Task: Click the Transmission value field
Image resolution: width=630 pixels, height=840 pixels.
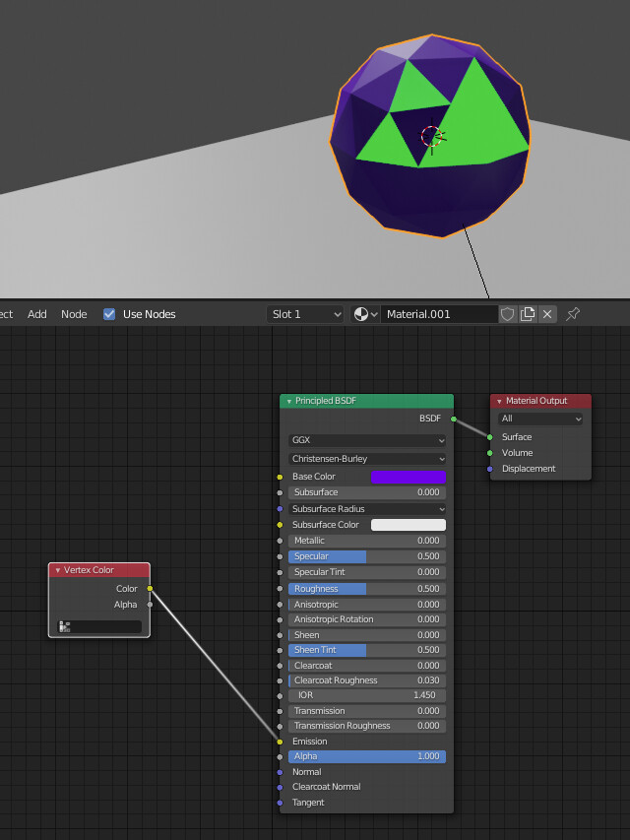Action: tap(367, 711)
